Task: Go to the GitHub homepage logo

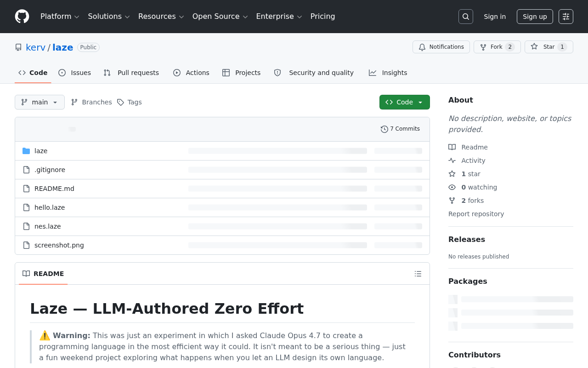Action: [x=22, y=17]
